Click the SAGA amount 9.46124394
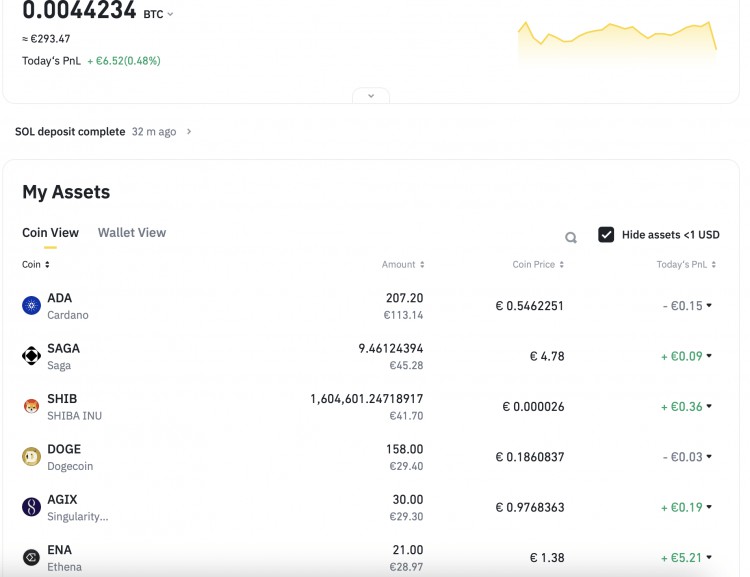750x577 pixels. pyautogui.click(x=391, y=348)
